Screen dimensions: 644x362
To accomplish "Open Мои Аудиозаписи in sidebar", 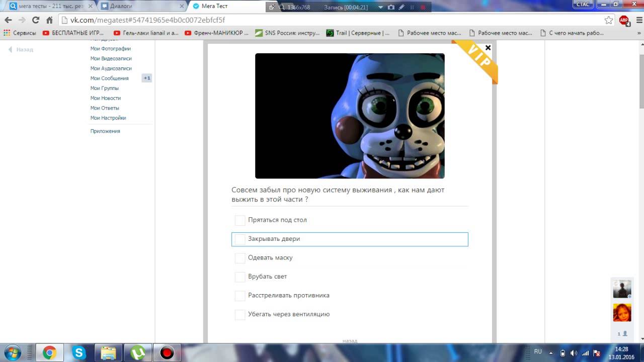I will click(x=111, y=68).
